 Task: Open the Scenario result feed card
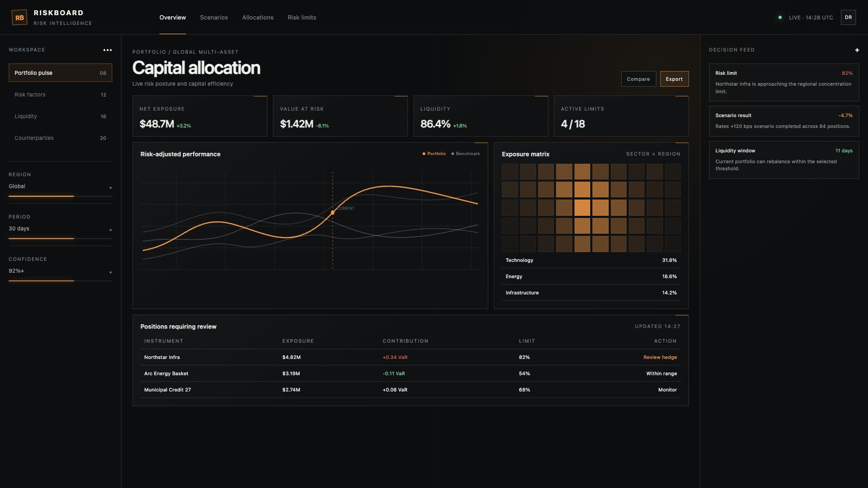[x=784, y=121]
